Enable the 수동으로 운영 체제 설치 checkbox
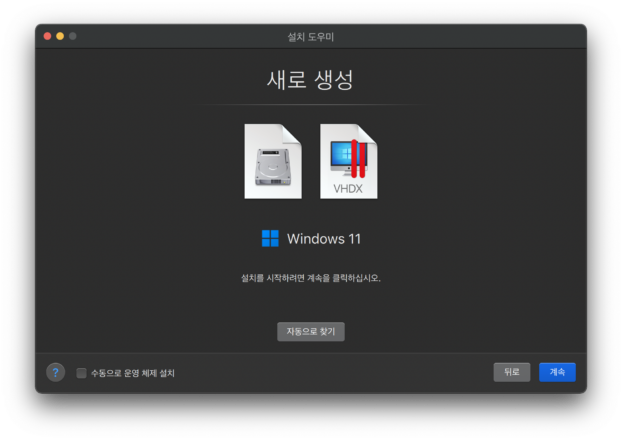The image size is (622, 440). [82, 373]
